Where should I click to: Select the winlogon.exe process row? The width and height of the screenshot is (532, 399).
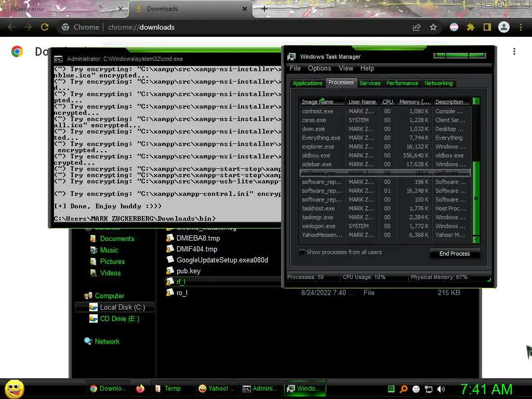pos(385,226)
